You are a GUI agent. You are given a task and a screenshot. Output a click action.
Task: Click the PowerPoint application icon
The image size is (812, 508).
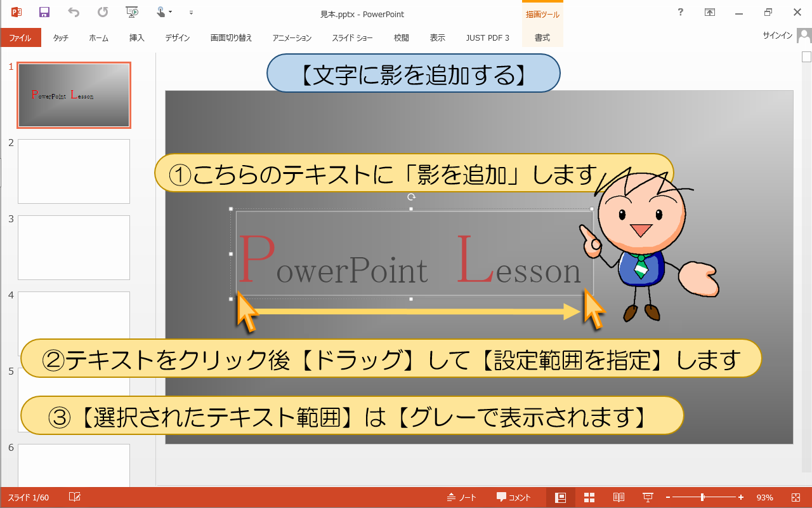click(16, 12)
